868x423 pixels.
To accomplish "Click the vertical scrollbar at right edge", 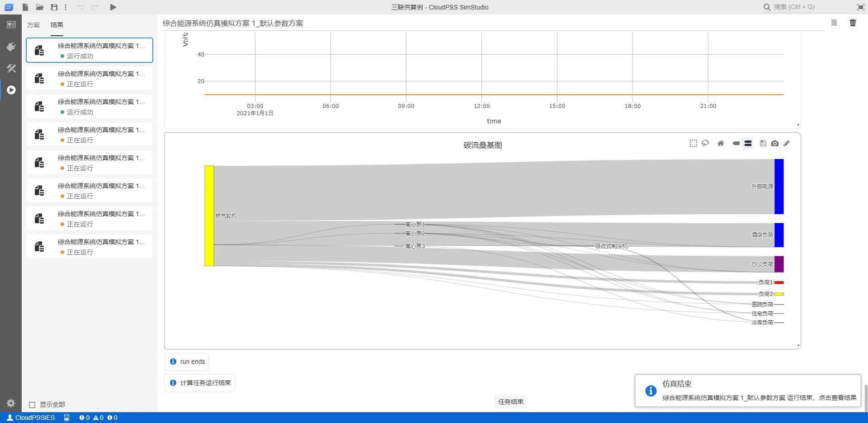I will 866,398.
